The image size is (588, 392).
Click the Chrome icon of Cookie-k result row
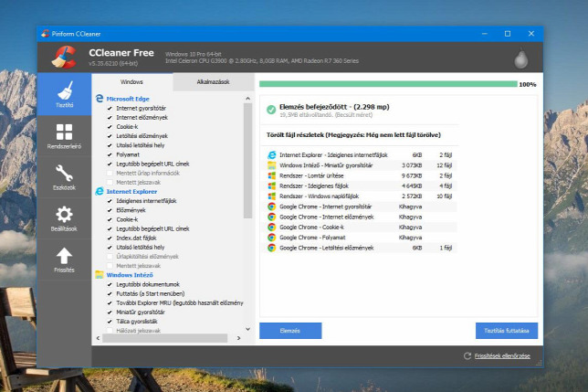[x=271, y=227]
